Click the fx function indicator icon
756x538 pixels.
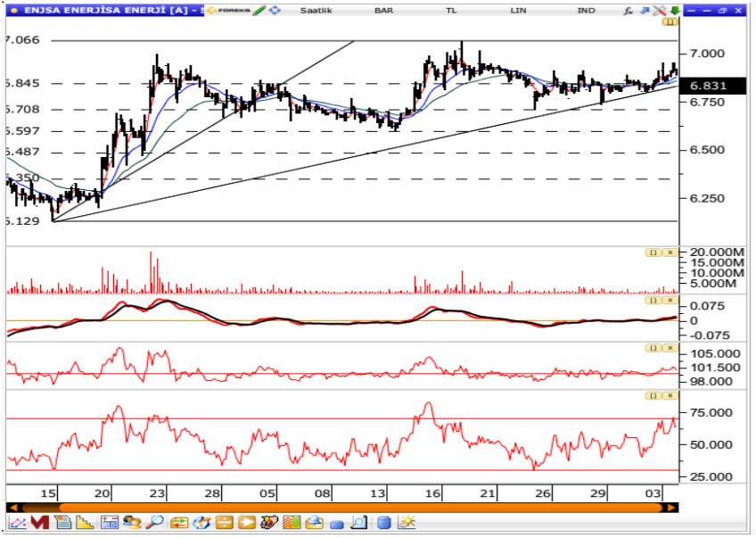click(x=628, y=10)
